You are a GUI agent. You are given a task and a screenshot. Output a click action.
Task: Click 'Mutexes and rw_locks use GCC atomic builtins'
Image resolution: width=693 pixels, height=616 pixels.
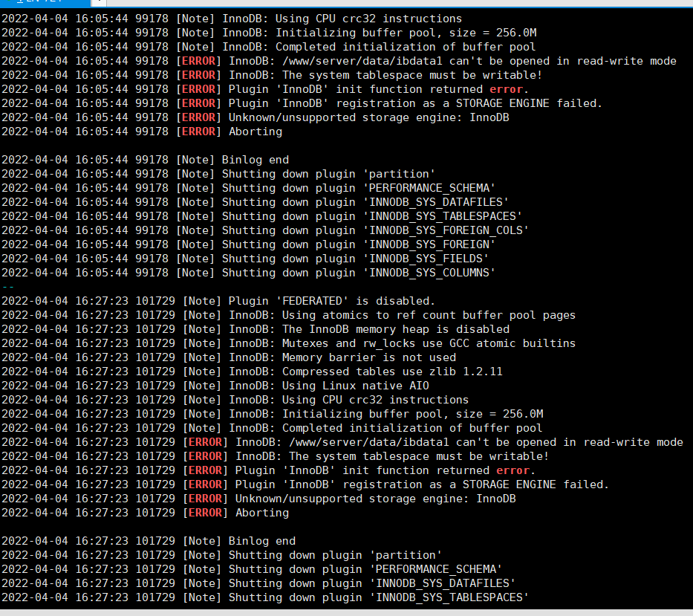pyautogui.click(x=289, y=344)
